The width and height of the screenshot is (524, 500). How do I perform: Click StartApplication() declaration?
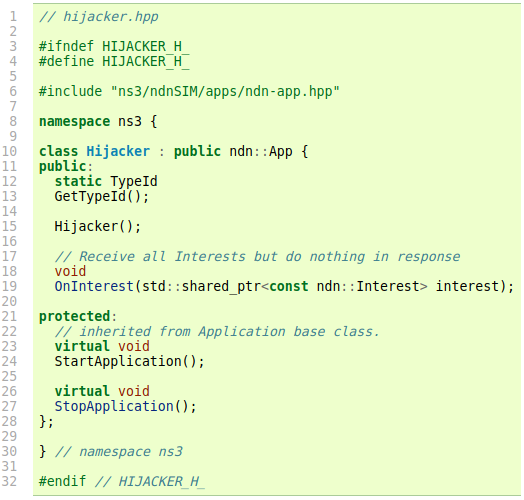(x=129, y=362)
